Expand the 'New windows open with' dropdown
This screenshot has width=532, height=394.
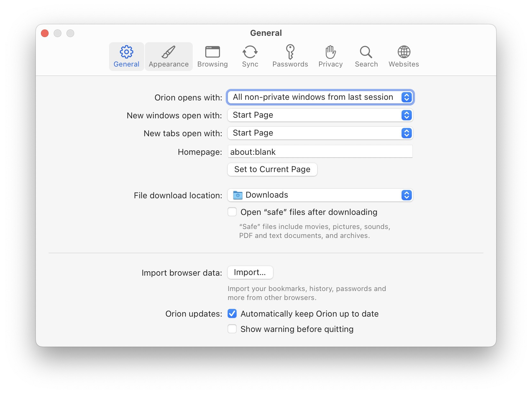coord(320,115)
